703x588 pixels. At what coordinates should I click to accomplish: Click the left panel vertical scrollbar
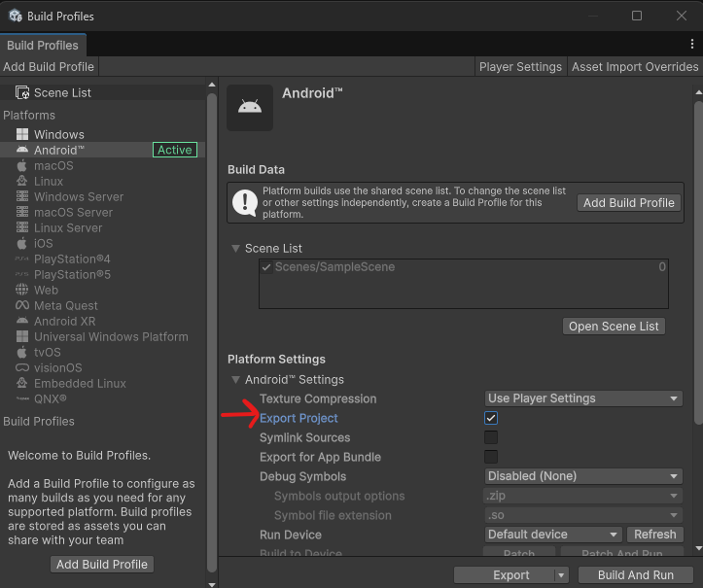tap(212, 331)
